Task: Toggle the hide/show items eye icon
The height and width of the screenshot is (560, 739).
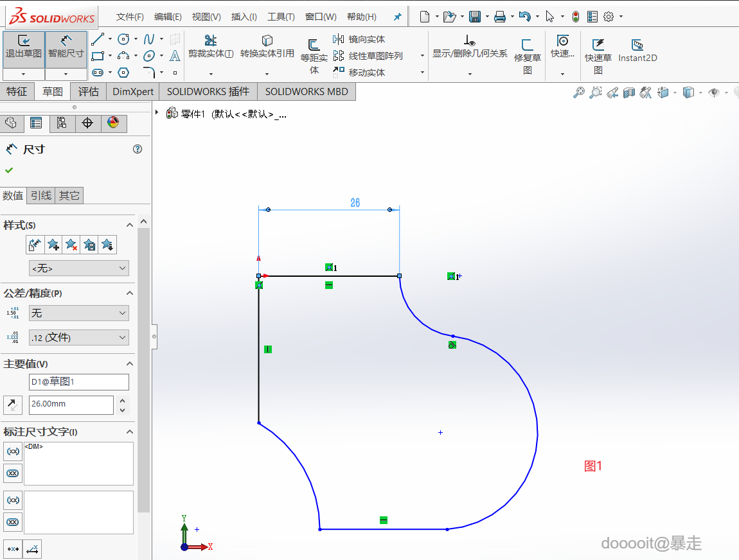Action: click(x=713, y=92)
